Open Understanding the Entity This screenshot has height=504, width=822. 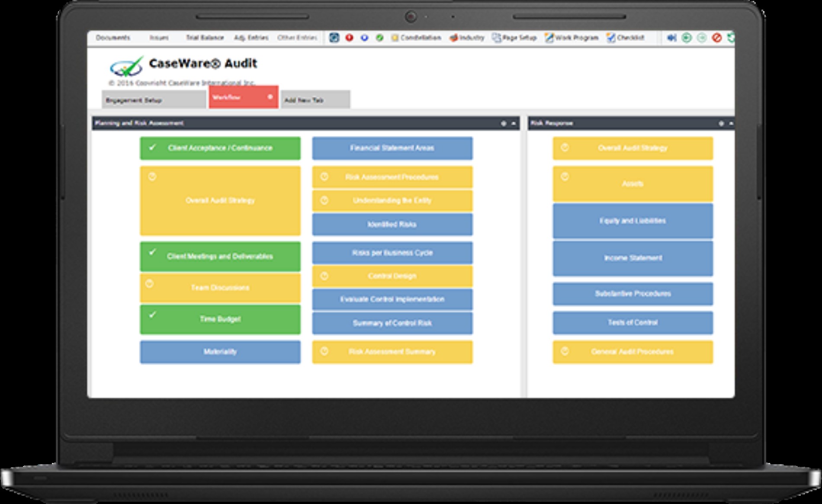(392, 201)
